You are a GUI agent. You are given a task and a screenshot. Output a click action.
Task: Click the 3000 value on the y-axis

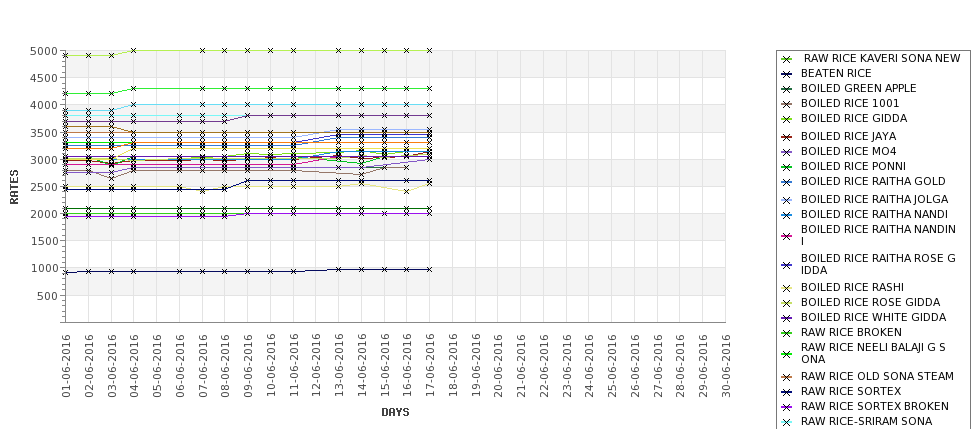44,160
